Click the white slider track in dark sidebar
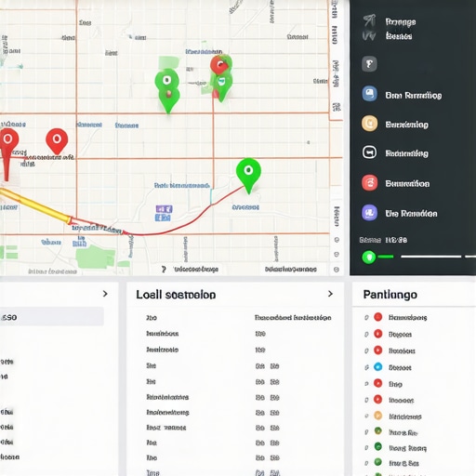 (430, 257)
